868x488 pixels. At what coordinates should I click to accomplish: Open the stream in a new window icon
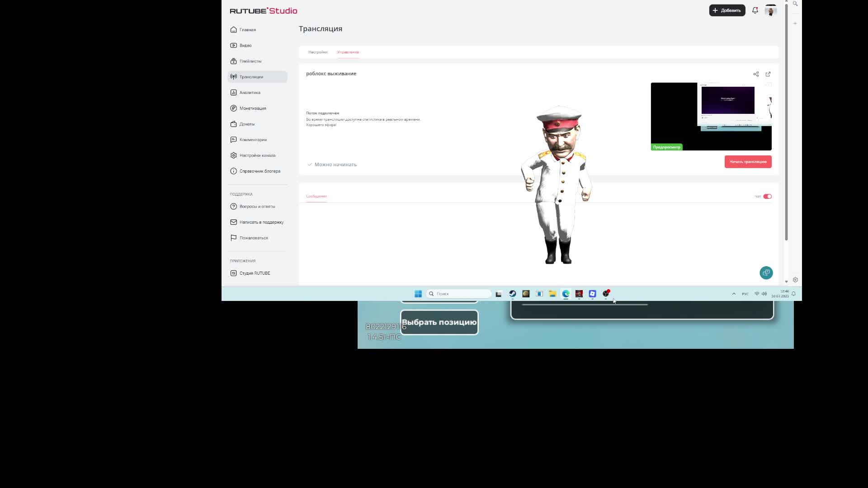768,74
